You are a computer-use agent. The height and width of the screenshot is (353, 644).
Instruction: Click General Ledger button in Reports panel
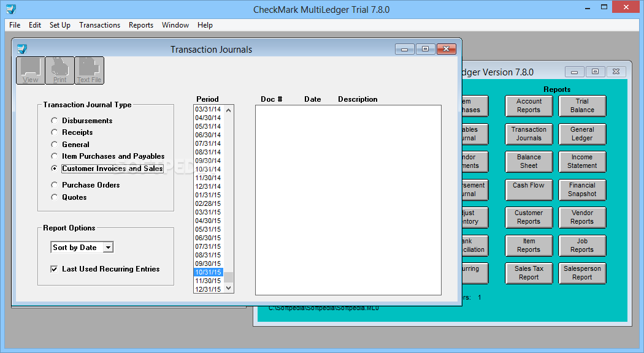[x=582, y=134]
